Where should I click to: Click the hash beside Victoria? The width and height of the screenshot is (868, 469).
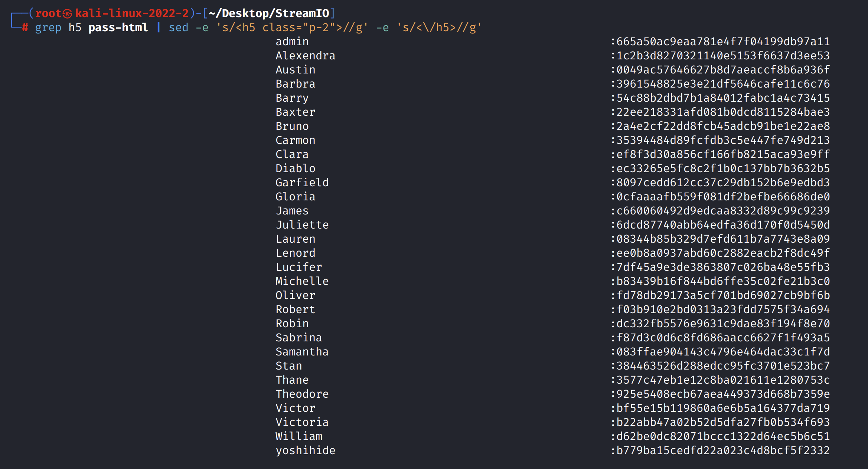tap(722, 422)
